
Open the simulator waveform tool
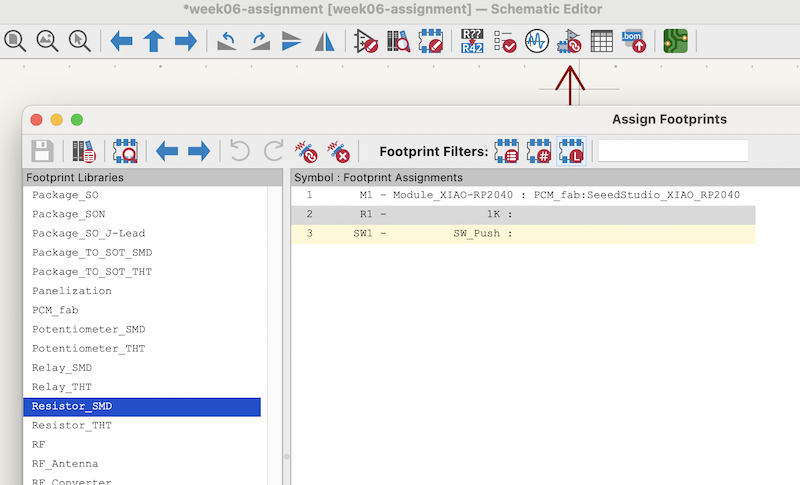pyautogui.click(x=537, y=41)
